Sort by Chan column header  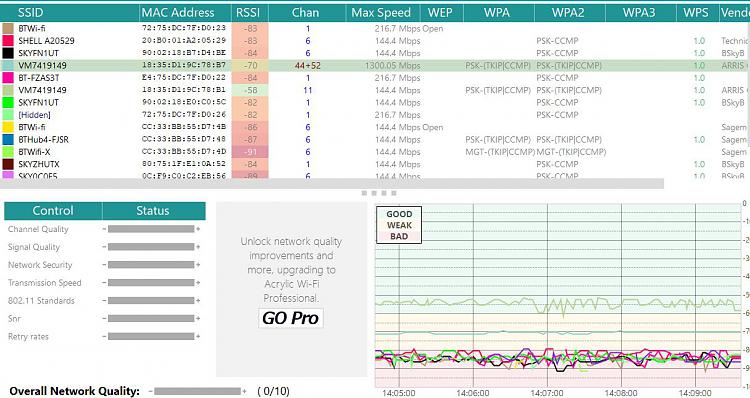click(x=307, y=13)
